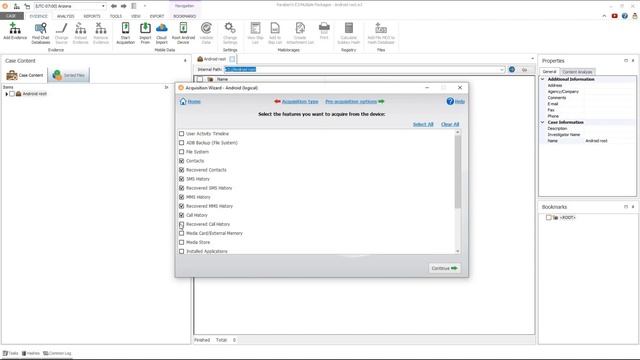Screen dimensions: 640x360
Task: Check the File System checkbox
Action: (x=182, y=152)
